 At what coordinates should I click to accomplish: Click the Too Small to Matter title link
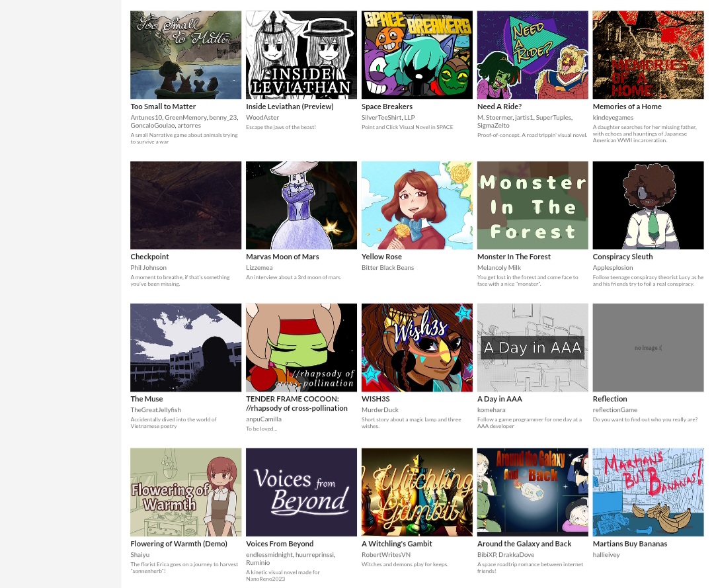coord(163,106)
